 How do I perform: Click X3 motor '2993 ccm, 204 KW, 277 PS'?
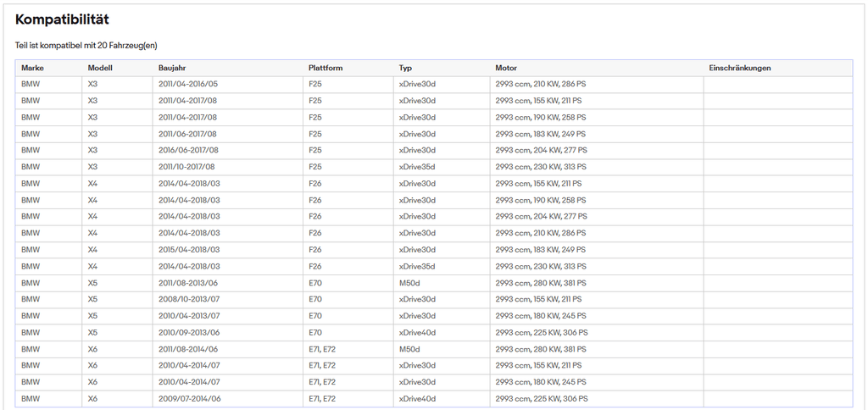pos(541,150)
